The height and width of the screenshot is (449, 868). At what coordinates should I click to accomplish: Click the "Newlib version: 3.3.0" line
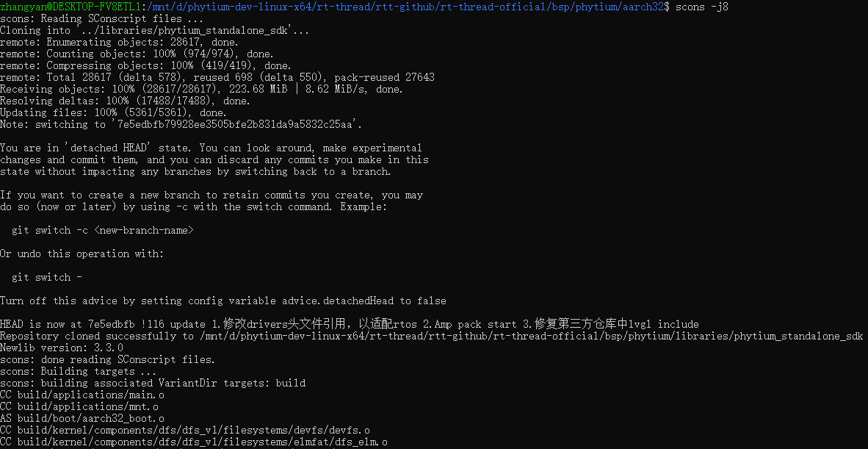(62, 348)
